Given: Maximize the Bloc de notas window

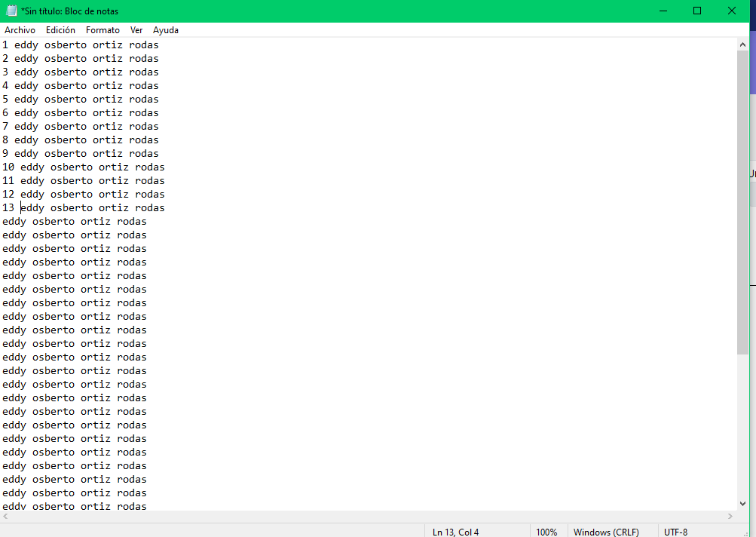Looking at the screenshot, I should 697,11.
